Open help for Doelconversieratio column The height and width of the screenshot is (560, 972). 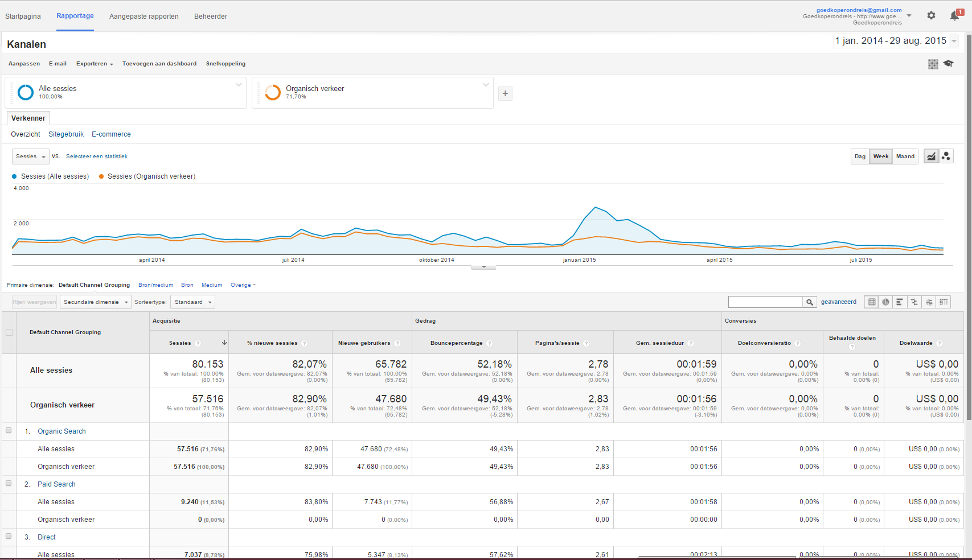pyautogui.click(x=798, y=343)
